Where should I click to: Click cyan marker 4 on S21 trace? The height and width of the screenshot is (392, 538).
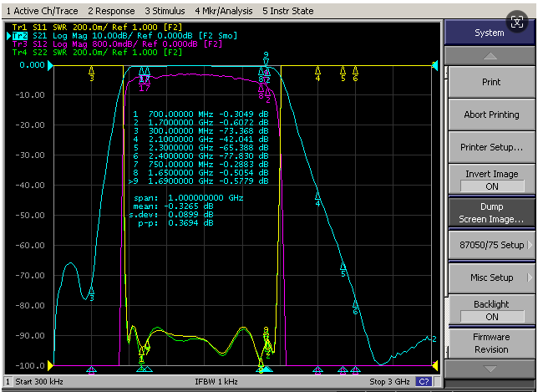pyautogui.click(x=317, y=197)
